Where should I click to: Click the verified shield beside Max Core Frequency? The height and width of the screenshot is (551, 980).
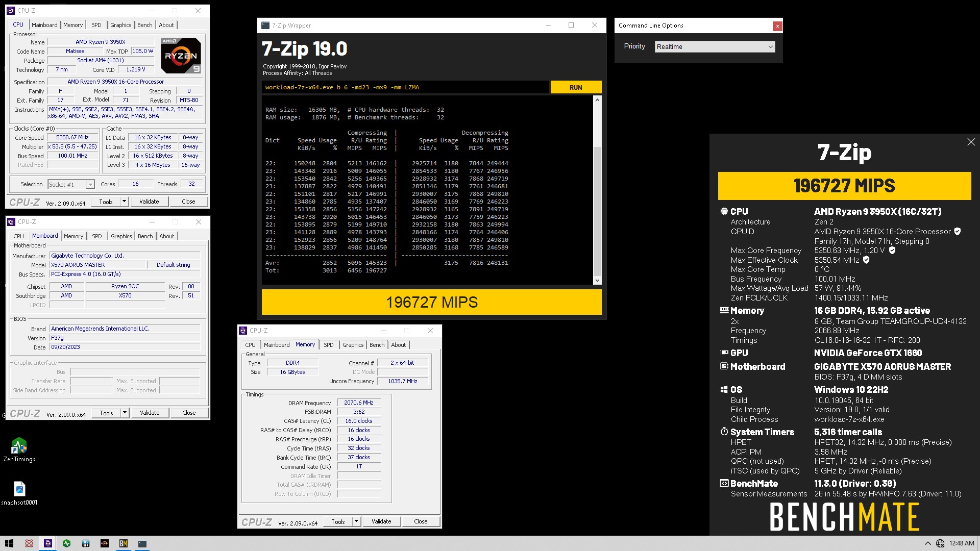[892, 251]
